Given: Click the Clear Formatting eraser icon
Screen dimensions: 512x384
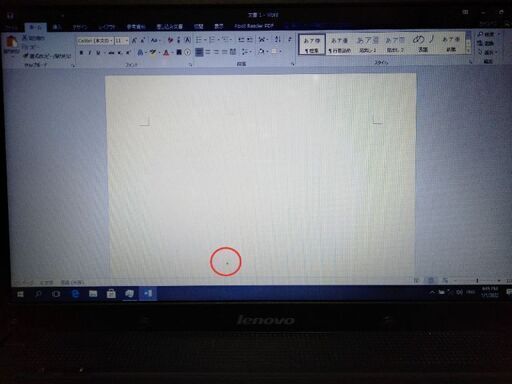Looking at the screenshot, I should click(170, 40).
